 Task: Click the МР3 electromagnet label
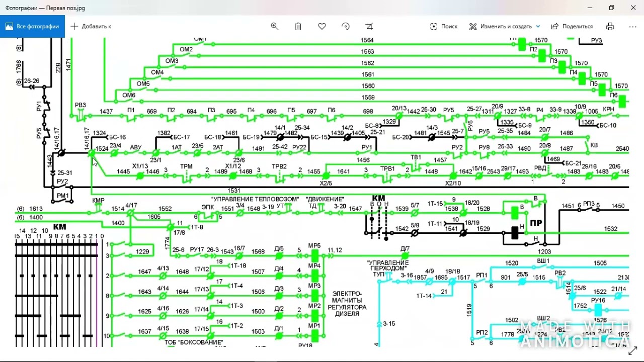click(314, 286)
